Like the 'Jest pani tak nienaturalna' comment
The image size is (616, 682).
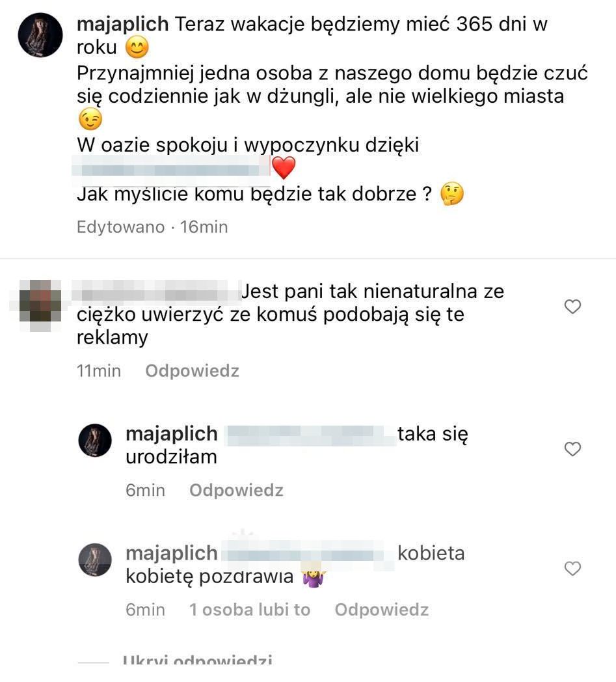572,307
